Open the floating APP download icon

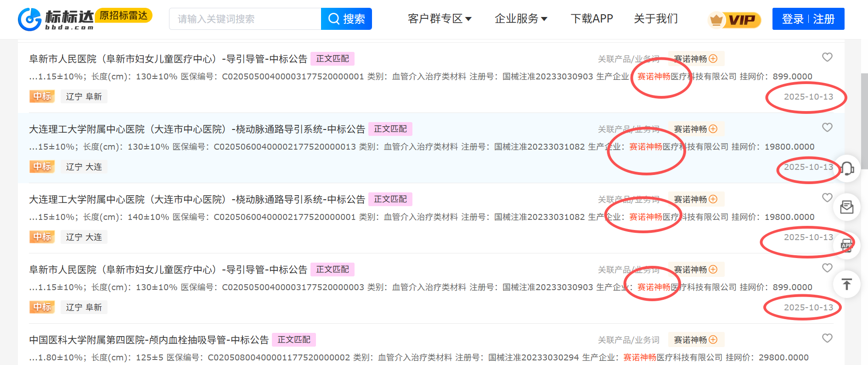coord(847,246)
